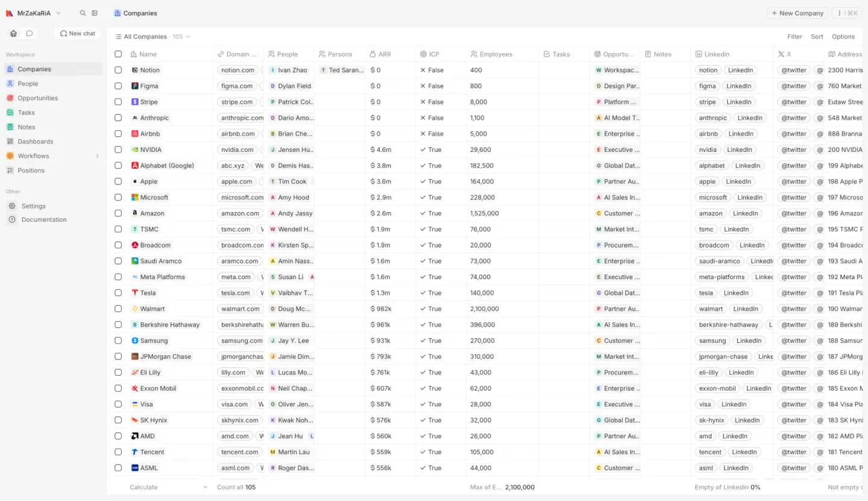
Task: Click the Tesla logo in company list
Action: 135,293
